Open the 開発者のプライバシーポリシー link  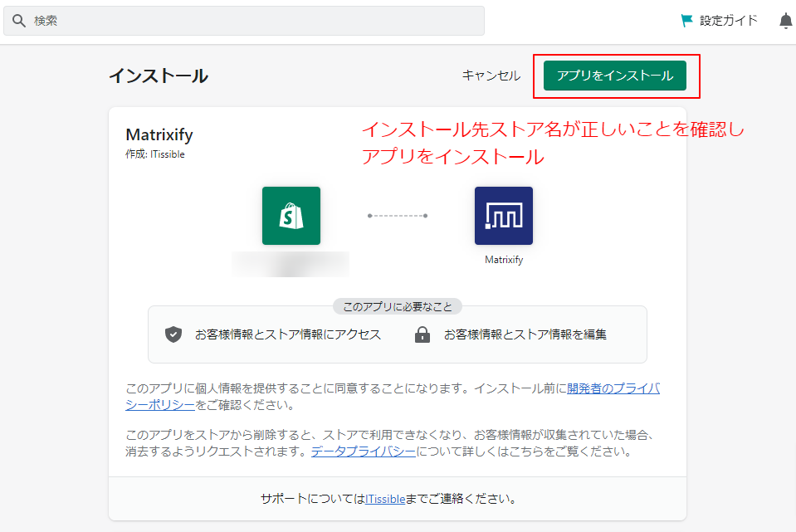pos(613,389)
